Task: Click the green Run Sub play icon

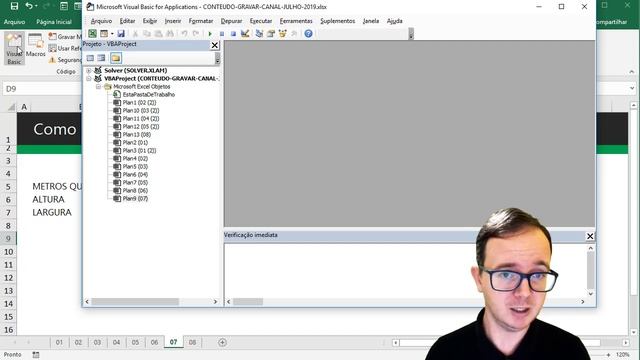Action: point(210,34)
